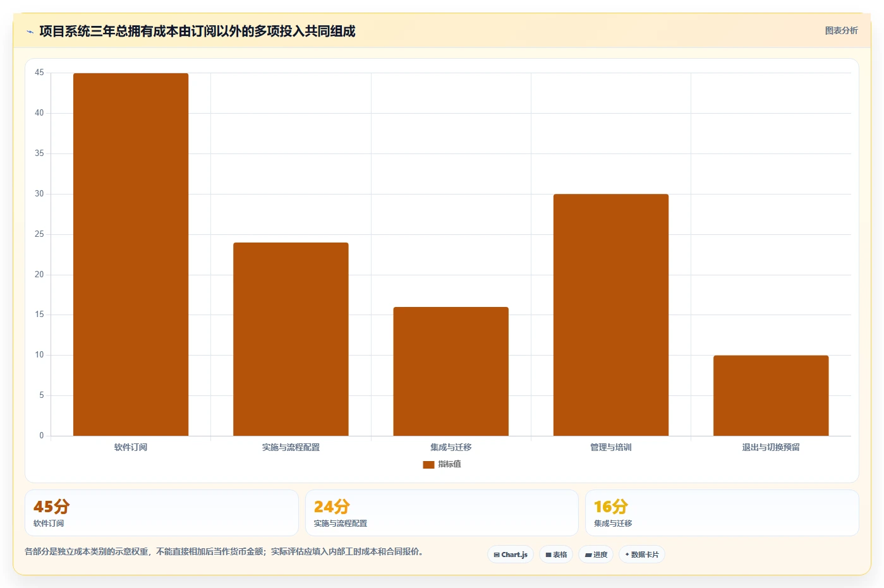Click the 软件订阅 bar in the chart
The width and height of the screenshot is (884, 588).
click(x=131, y=255)
